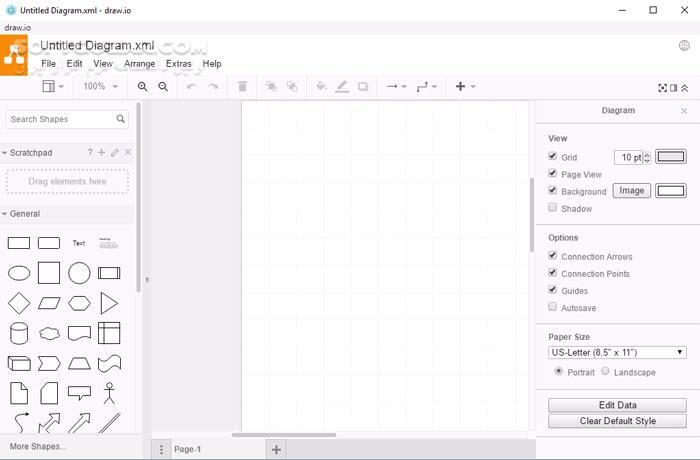Select the internal storage table shape
The width and height of the screenshot is (700, 460).
click(x=109, y=333)
